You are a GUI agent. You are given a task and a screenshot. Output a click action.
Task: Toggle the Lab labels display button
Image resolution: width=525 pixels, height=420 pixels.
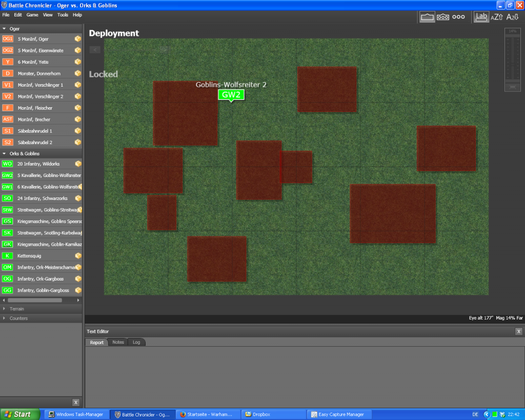tap(481, 16)
